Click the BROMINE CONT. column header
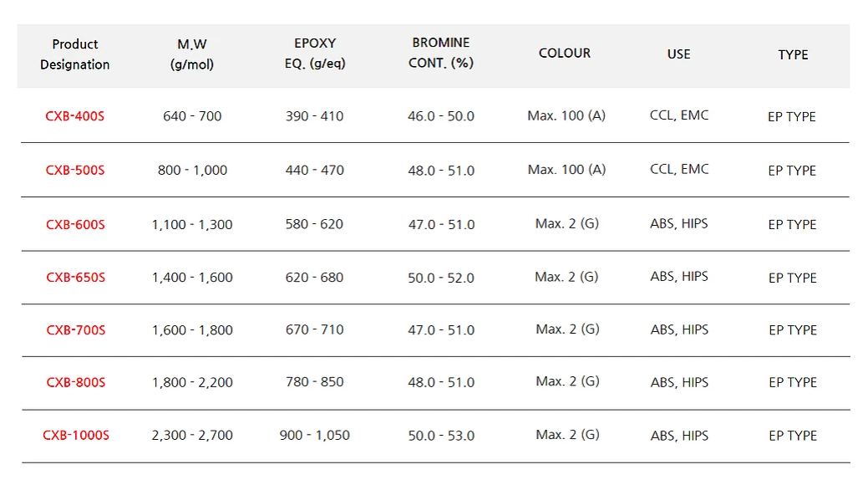Image resolution: width=868 pixels, height=485 pixels. (x=441, y=53)
